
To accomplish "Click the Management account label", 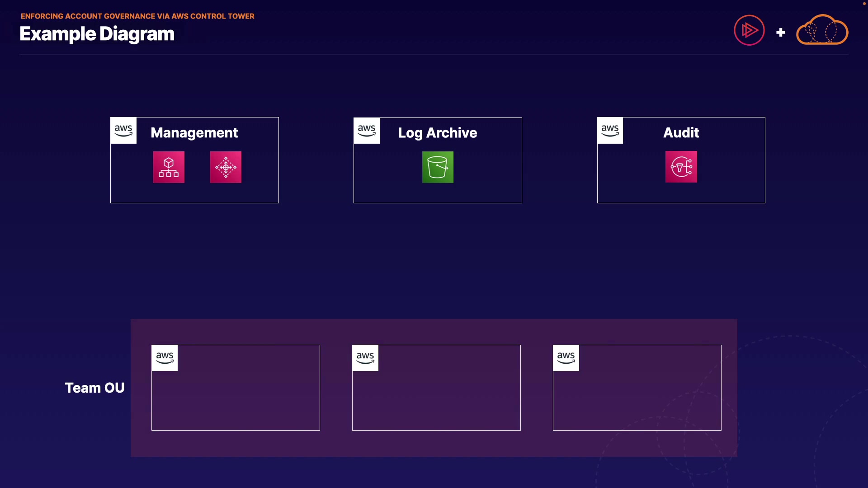I will pos(194,133).
